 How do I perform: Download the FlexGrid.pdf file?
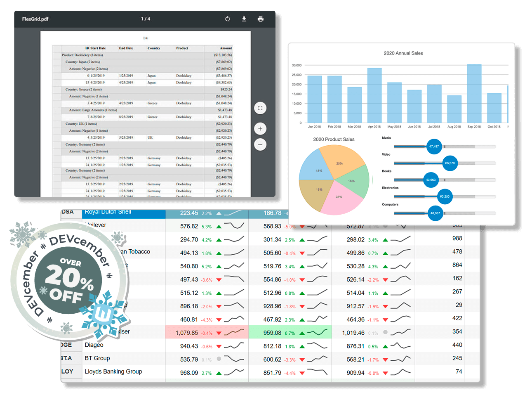click(244, 19)
